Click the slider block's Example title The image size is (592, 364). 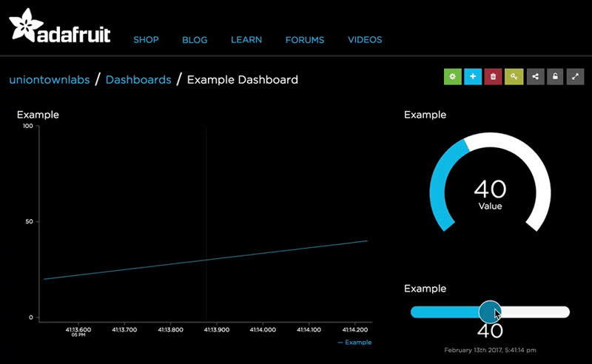[425, 289]
